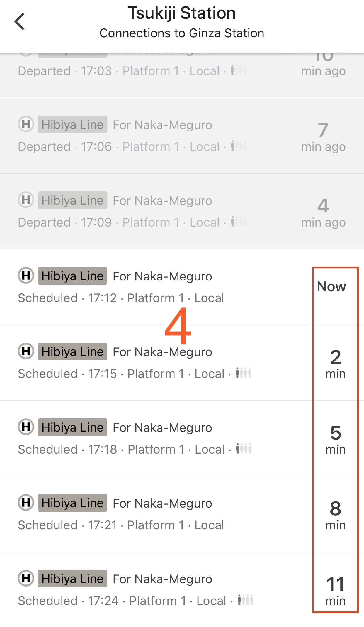Select Hibiya Line badge for 17:21 train
Screen dimensions: 364x627
72,503
